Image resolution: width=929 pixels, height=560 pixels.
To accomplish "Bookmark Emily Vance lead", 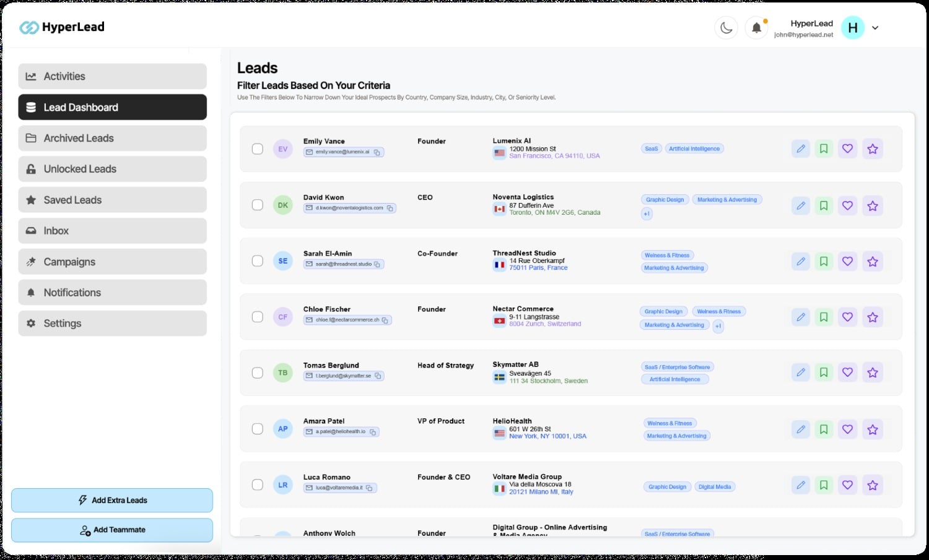I will (824, 149).
